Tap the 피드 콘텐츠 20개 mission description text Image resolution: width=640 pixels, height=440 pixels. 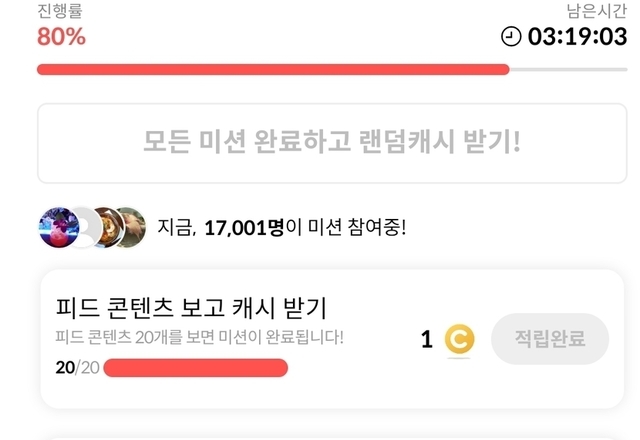coord(200,337)
